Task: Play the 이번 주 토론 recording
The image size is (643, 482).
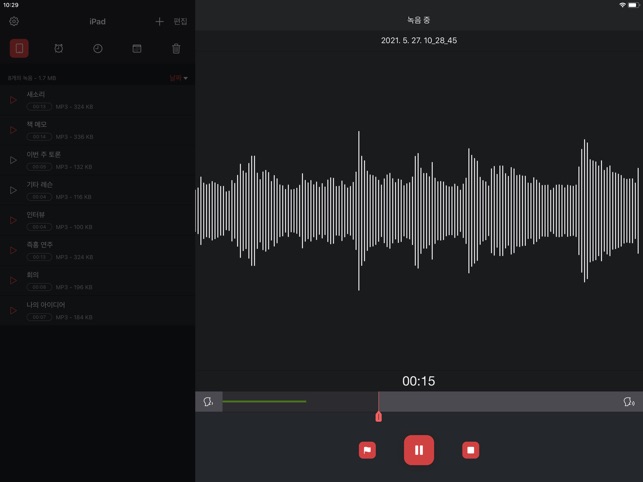Action: tap(13, 160)
